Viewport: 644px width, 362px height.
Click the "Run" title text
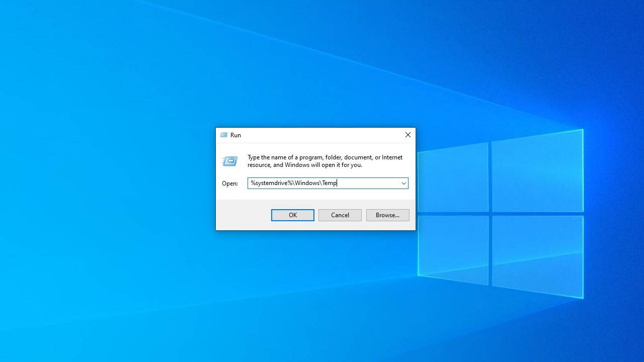[235, 135]
